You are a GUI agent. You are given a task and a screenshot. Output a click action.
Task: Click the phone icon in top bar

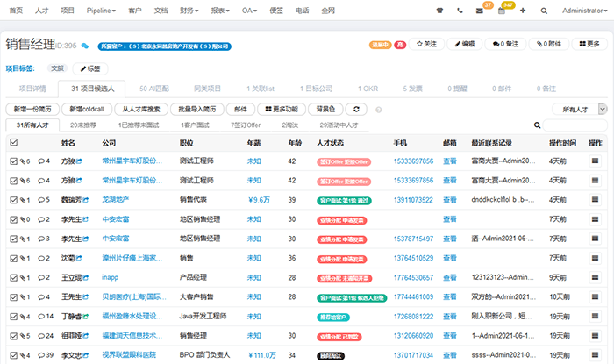click(460, 11)
